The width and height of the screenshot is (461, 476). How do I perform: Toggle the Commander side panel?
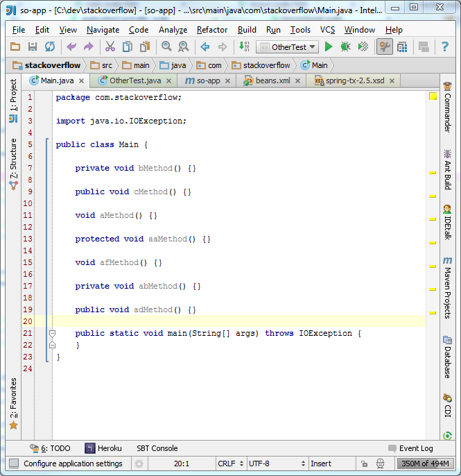447,107
